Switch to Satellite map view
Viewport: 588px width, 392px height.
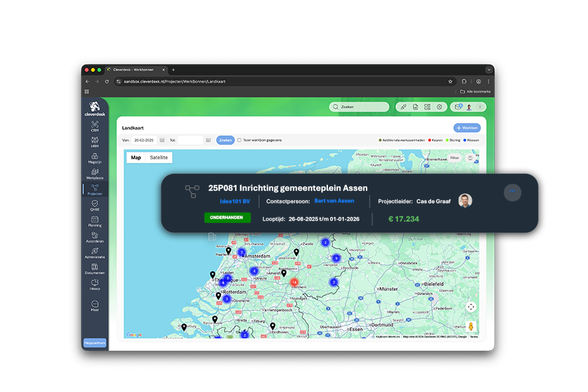point(158,157)
